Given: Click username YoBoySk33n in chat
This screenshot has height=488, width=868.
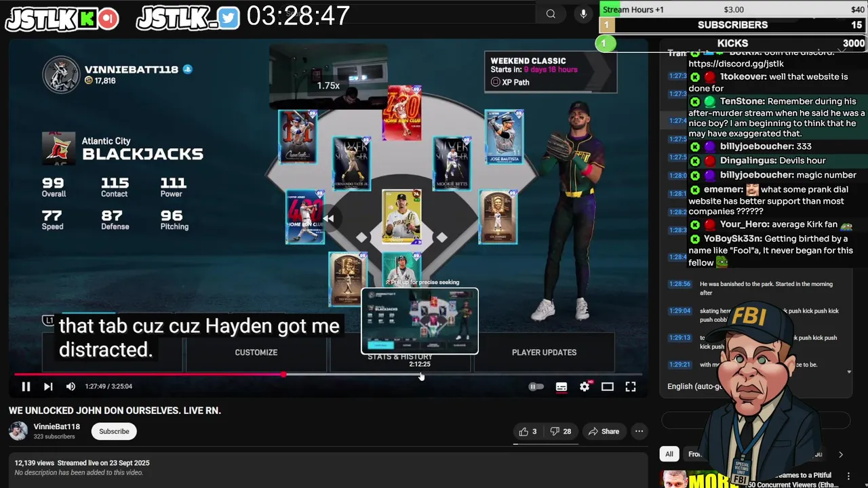Looking at the screenshot, I should point(732,239).
